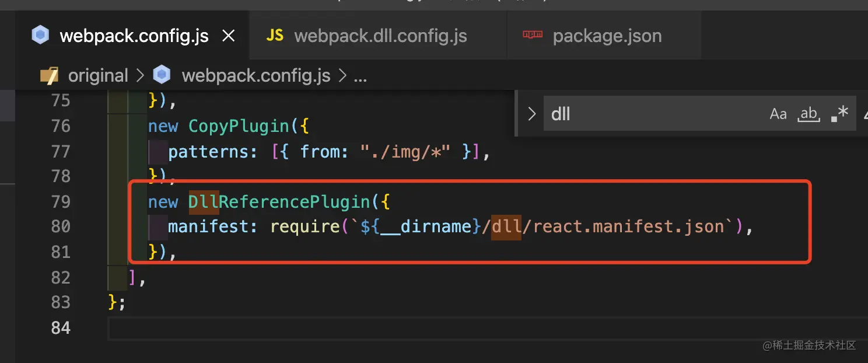Viewport: 868px width, 363px height.
Task: Click the webpack icon on the active tab
Action: 40,36
